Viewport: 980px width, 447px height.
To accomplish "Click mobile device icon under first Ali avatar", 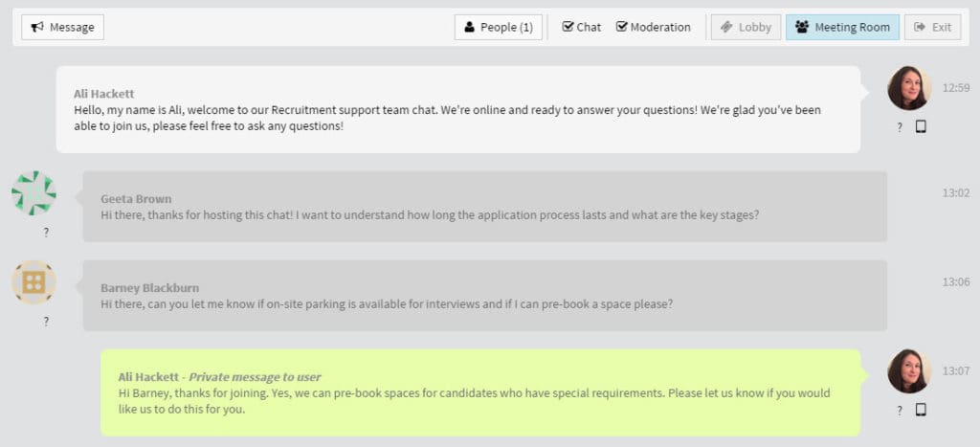I will point(921,127).
